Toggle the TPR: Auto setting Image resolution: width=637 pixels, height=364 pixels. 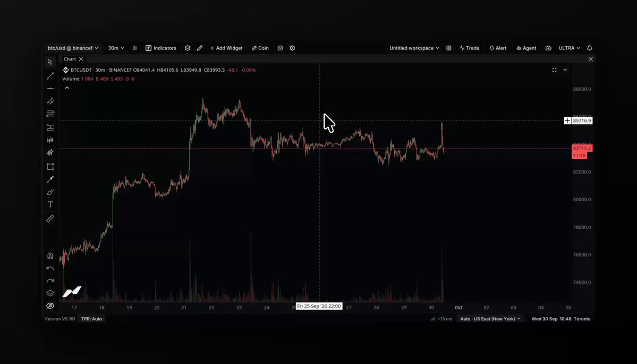click(91, 318)
